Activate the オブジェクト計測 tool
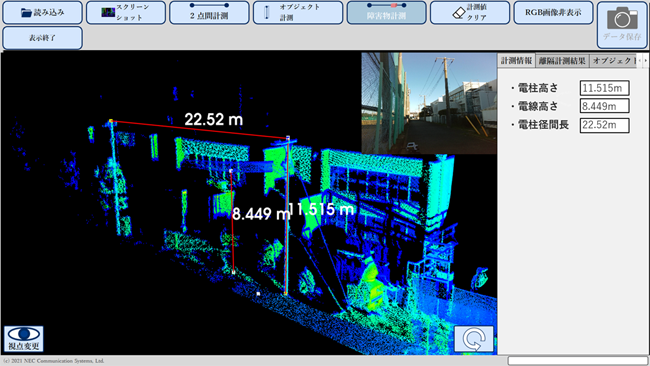The width and height of the screenshot is (650, 366). point(298,12)
